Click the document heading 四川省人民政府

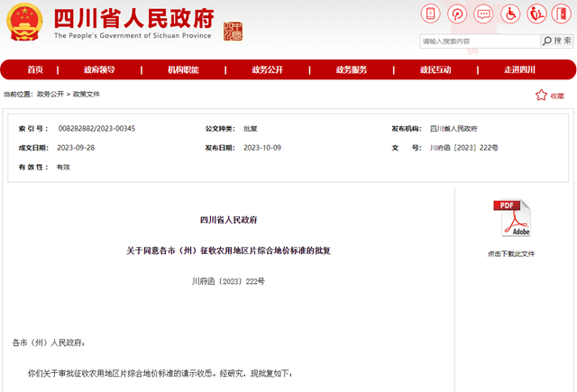[228, 220]
